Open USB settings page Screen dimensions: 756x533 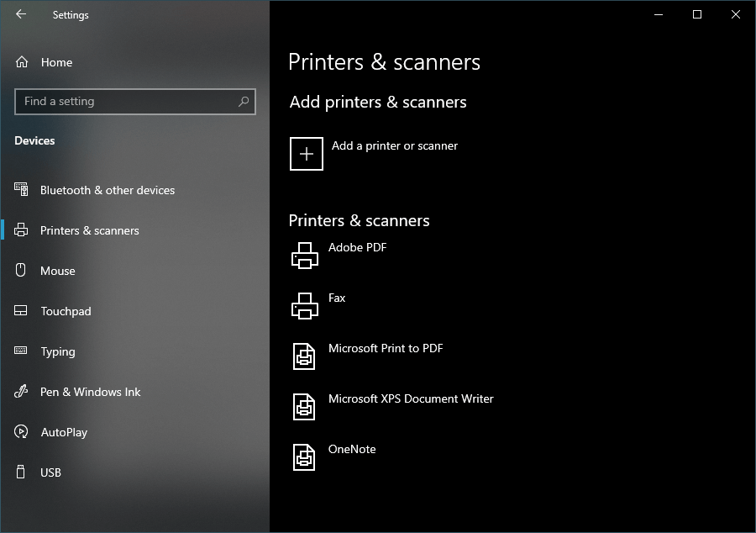(50, 472)
